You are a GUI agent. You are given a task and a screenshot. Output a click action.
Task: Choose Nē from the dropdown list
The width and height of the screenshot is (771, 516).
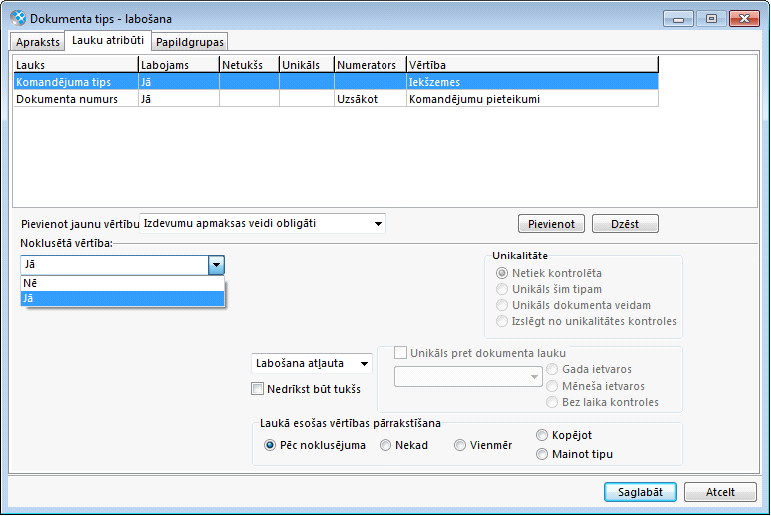point(123,283)
